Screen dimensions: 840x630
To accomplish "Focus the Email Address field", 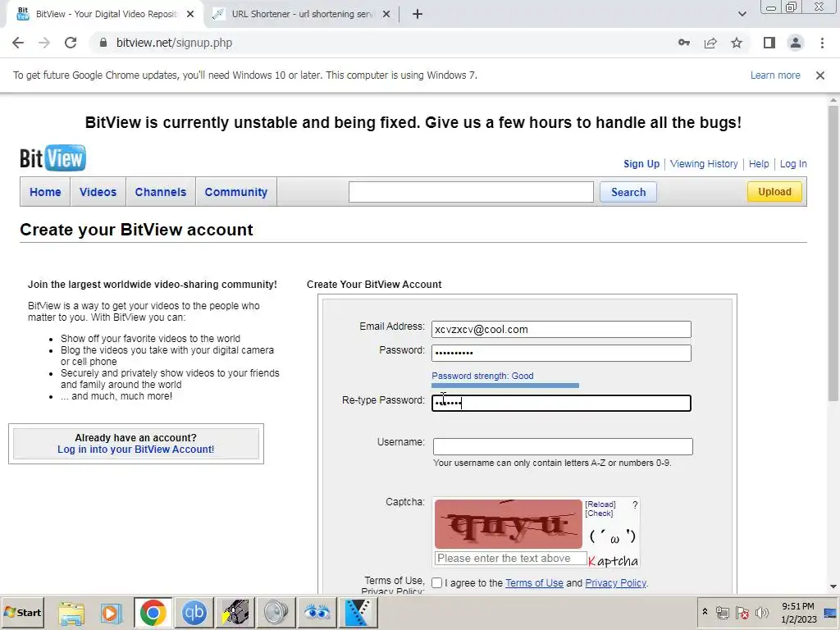I will 561,330.
